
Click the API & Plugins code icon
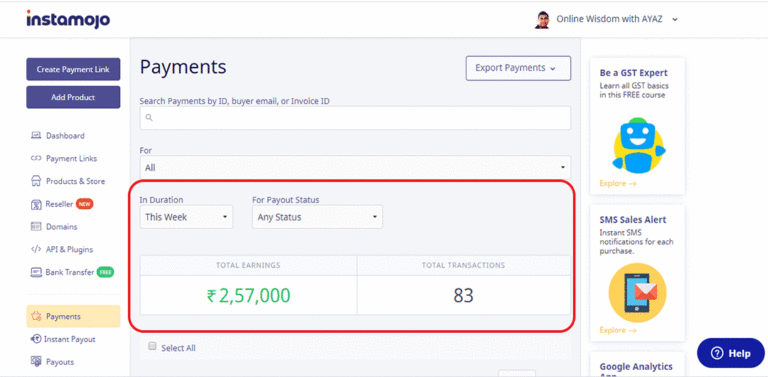coord(36,249)
